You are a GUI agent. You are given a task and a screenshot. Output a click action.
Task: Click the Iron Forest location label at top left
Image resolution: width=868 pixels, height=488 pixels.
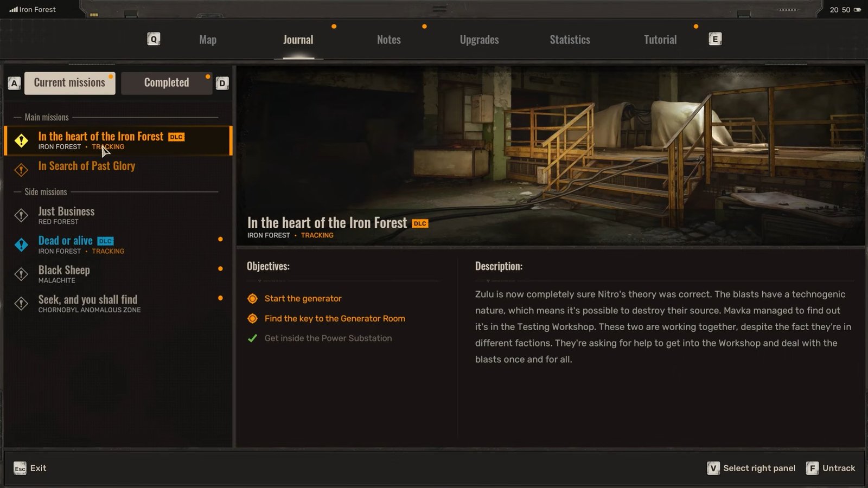point(37,9)
